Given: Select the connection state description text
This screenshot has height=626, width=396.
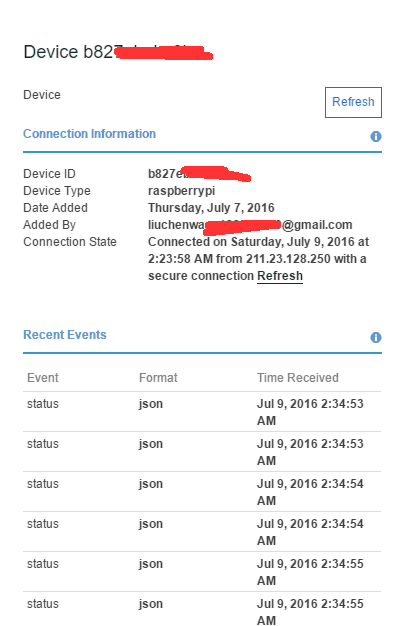Looking at the screenshot, I should 258,259.
